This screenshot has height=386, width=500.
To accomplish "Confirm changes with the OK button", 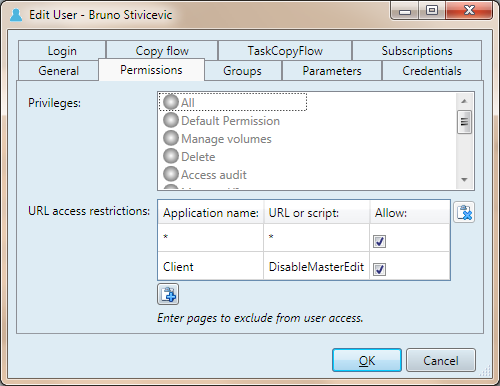I will 367,360.
